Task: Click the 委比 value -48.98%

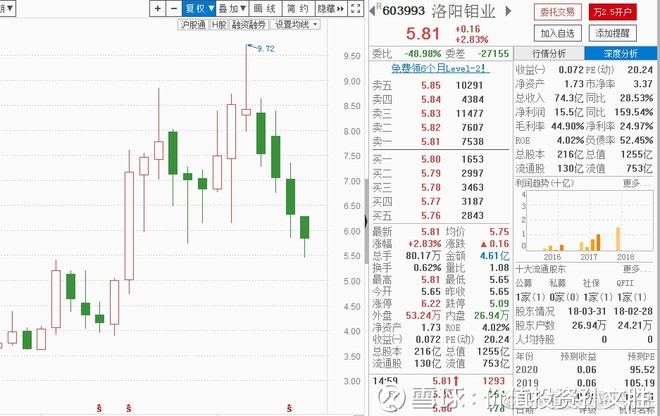Action: 423,54
